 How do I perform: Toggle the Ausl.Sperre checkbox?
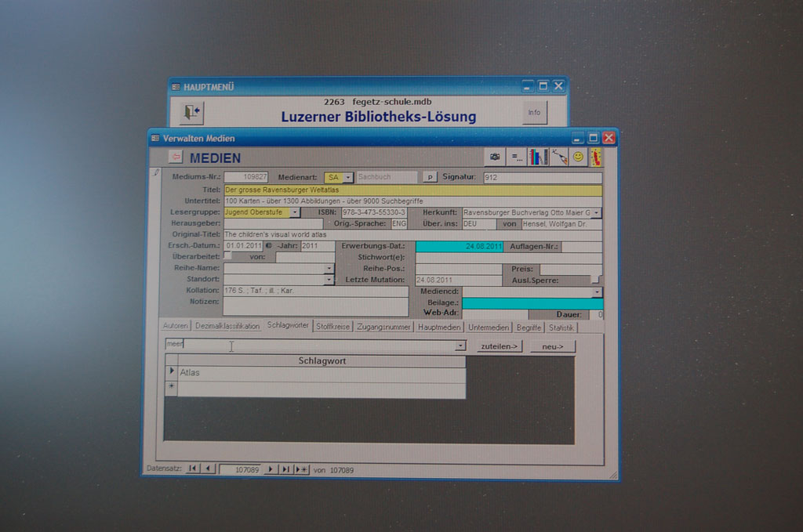coord(596,279)
